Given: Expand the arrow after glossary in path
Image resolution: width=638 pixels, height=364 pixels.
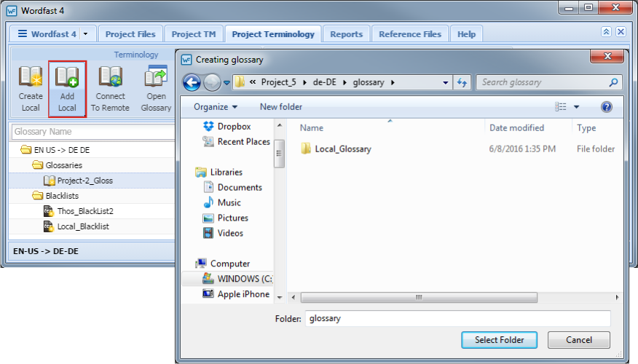Looking at the screenshot, I should [x=393, y=82].
